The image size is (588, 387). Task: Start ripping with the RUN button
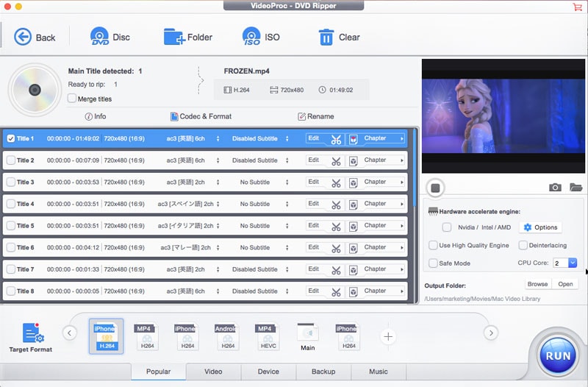[558, 355]
